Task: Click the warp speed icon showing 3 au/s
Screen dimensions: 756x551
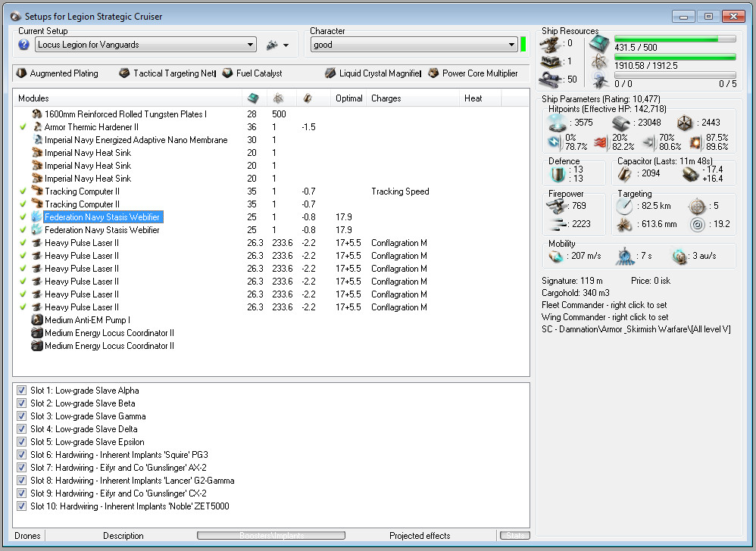Action: click(x=679, y=257)
